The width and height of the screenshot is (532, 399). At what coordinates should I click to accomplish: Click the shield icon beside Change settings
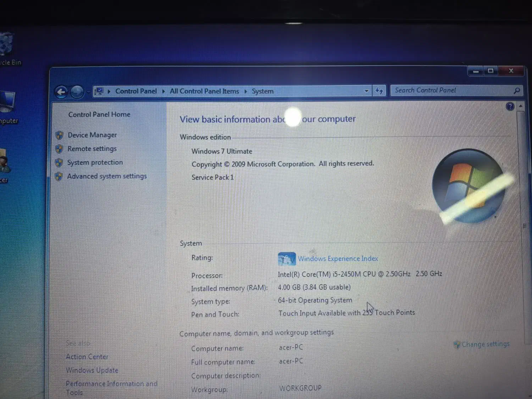coord(457,344)
